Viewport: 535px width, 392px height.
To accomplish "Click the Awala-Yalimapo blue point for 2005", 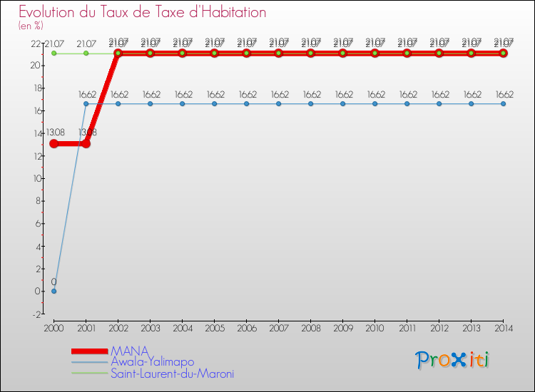I will 214,103.
